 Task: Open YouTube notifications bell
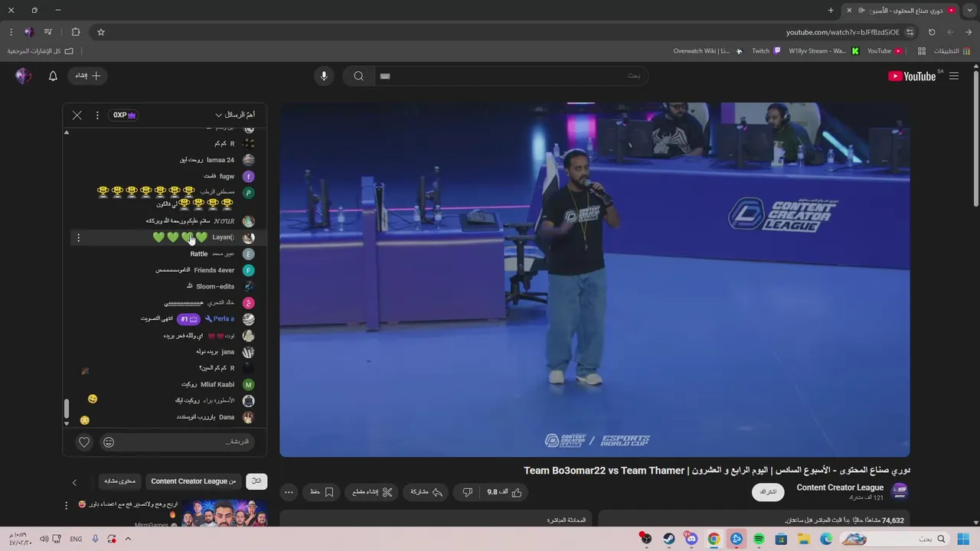(x=53, y=76)
